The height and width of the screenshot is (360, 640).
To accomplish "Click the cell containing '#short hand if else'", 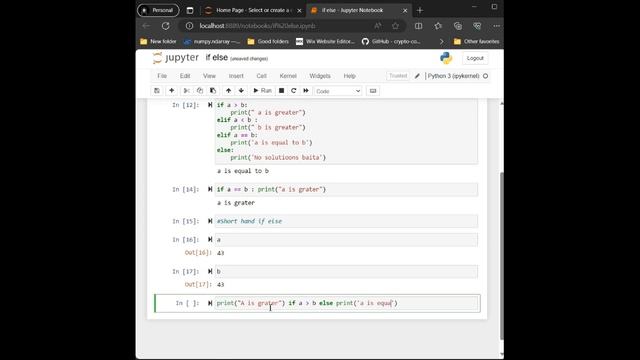I will 346,221.
